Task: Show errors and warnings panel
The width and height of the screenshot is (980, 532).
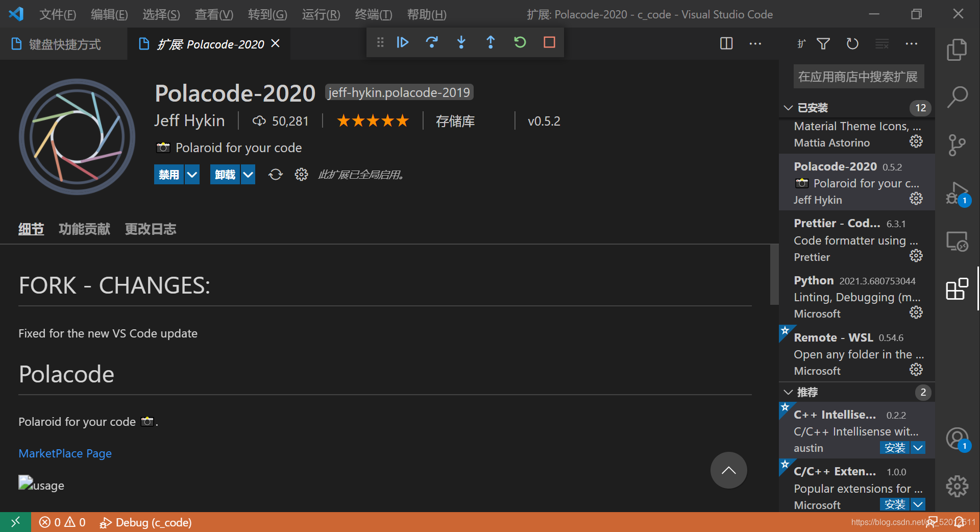Action: pyautogui.click(x=62, y=522)
